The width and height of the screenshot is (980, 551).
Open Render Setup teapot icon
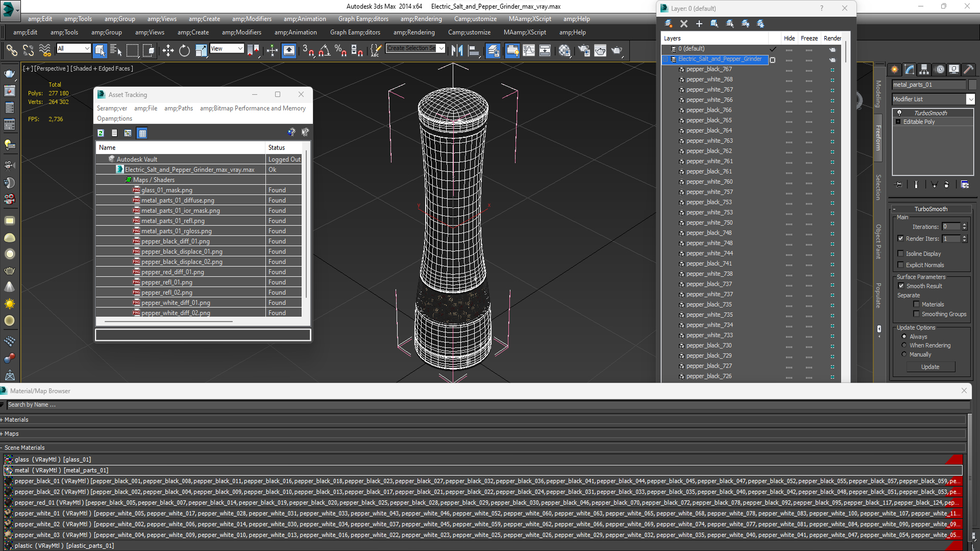[x=584, y=50]
